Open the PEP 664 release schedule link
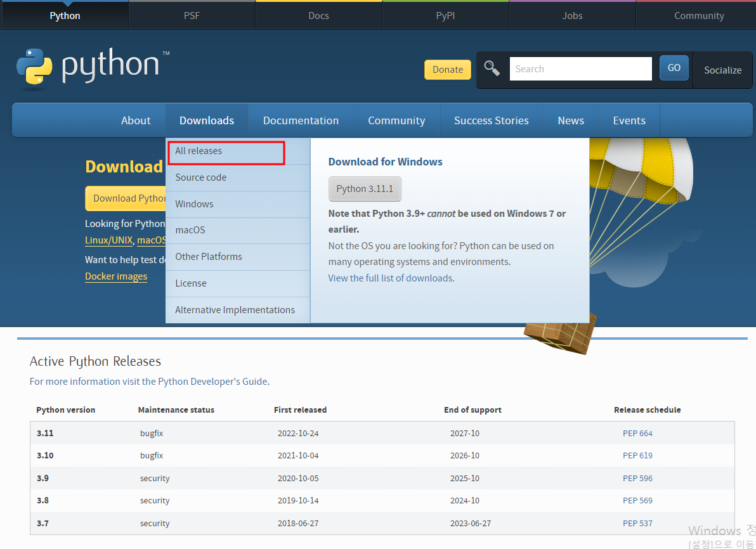Image resolution: width=756 pixels, height=549 pixels. coord(637,434)
